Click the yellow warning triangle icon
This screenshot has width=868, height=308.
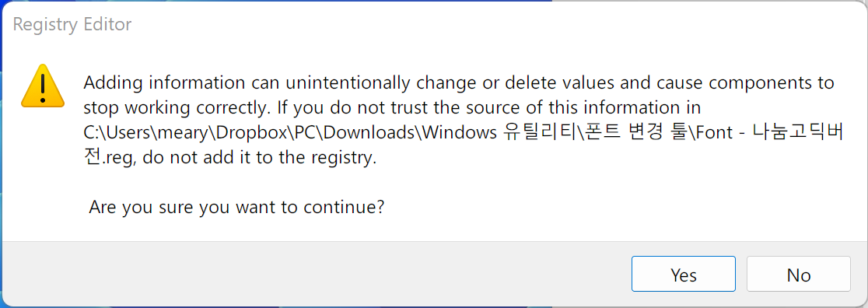[43, 86]
